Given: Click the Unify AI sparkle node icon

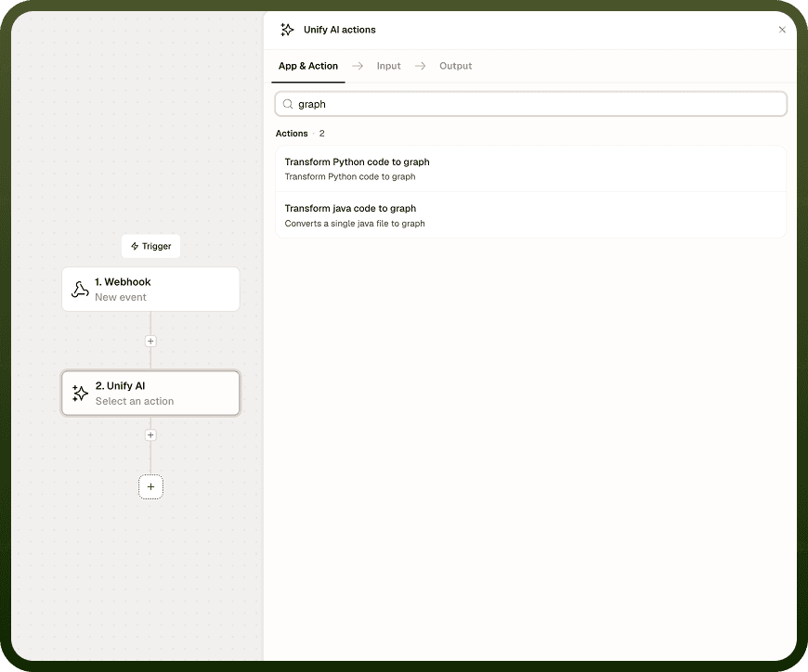Looking at the screenshot, I should click(80, 394).
